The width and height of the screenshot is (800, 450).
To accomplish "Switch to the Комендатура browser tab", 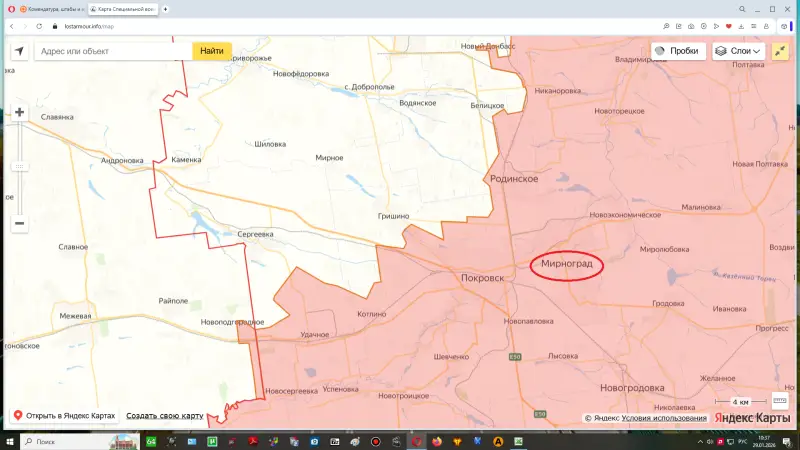I will point(50,9).
